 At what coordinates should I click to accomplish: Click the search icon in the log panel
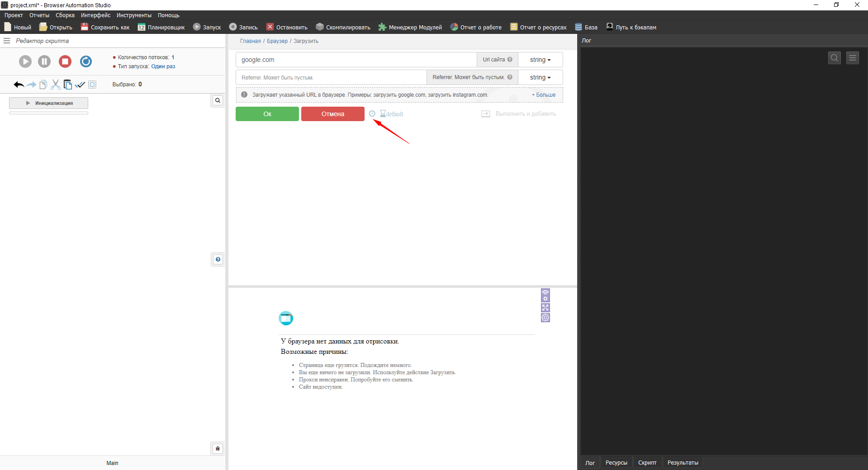[834, 58]
